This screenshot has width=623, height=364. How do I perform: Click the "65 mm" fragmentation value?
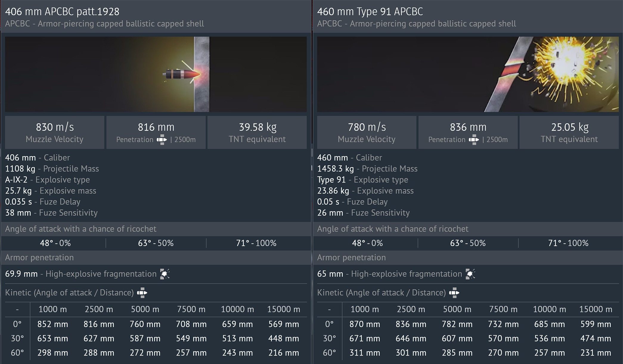point(330,274)
